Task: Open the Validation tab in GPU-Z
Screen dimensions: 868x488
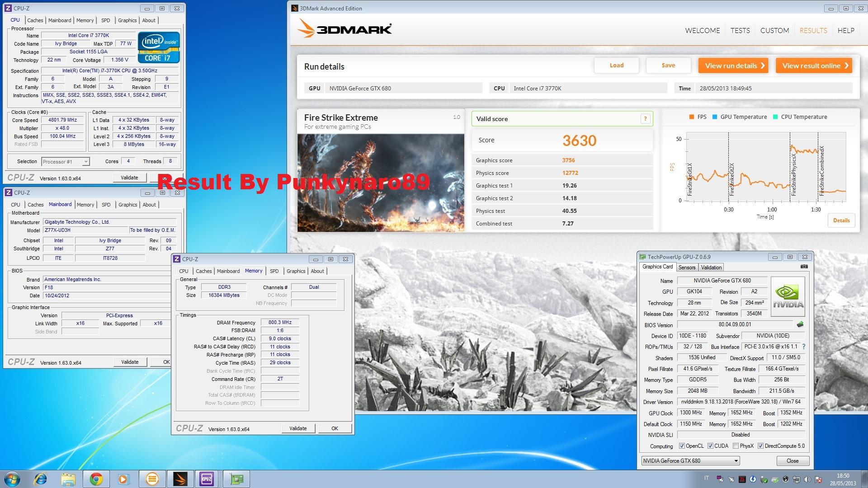Action: (711, 267)
